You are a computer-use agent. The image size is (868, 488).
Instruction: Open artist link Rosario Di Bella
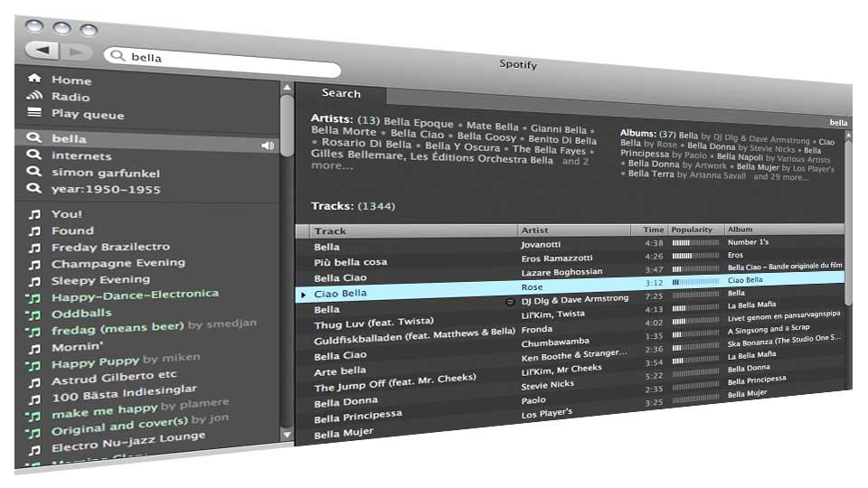366,143
